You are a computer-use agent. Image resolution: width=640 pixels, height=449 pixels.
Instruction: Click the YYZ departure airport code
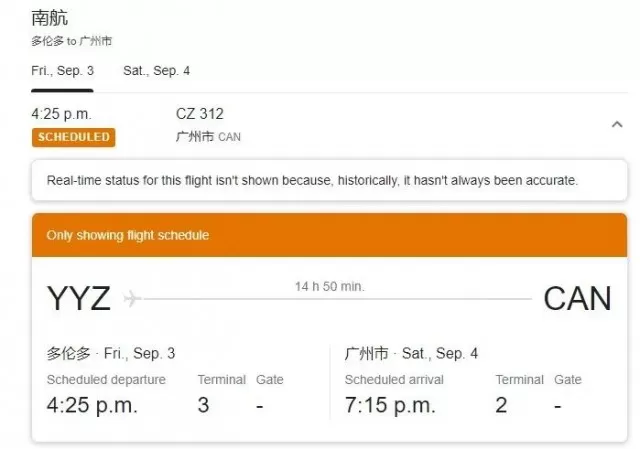[79, 298]
